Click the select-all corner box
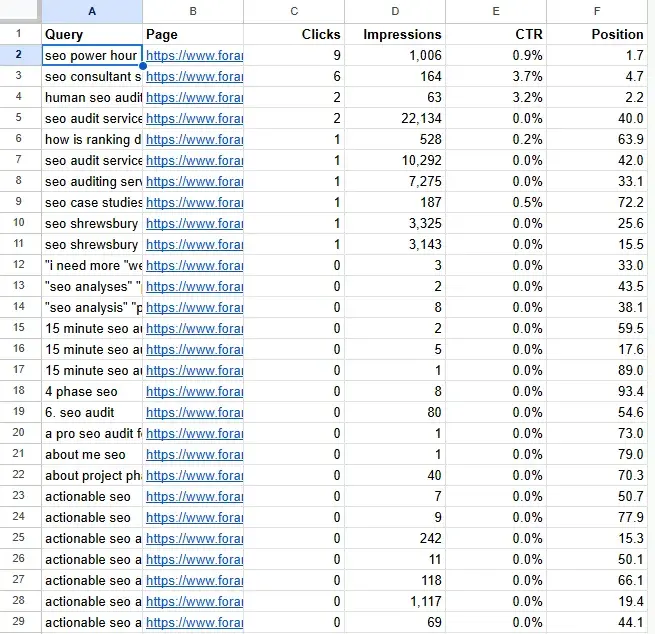The height and width of the screenshot is (634, 655). point(19,11)
